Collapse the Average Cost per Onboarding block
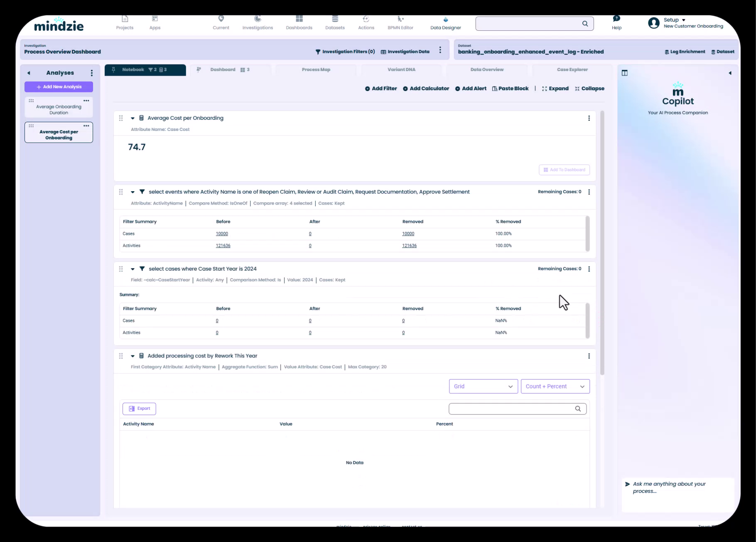The height and width of the screenshot is (542, 756). pyautogui.click(x=133, y=118)
